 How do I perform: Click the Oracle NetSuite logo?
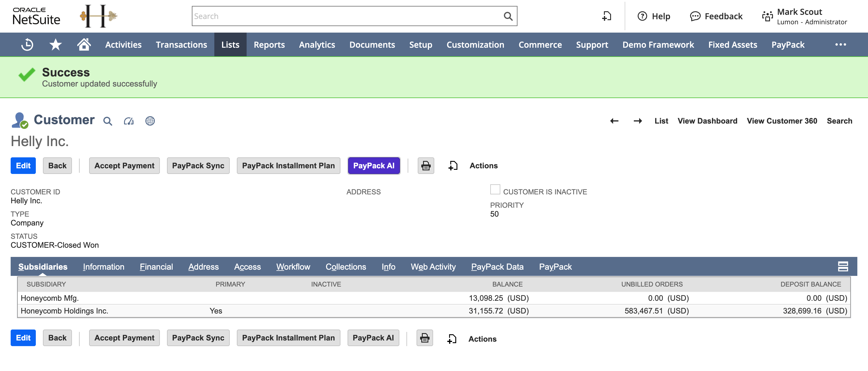click(x=36, y=16)
